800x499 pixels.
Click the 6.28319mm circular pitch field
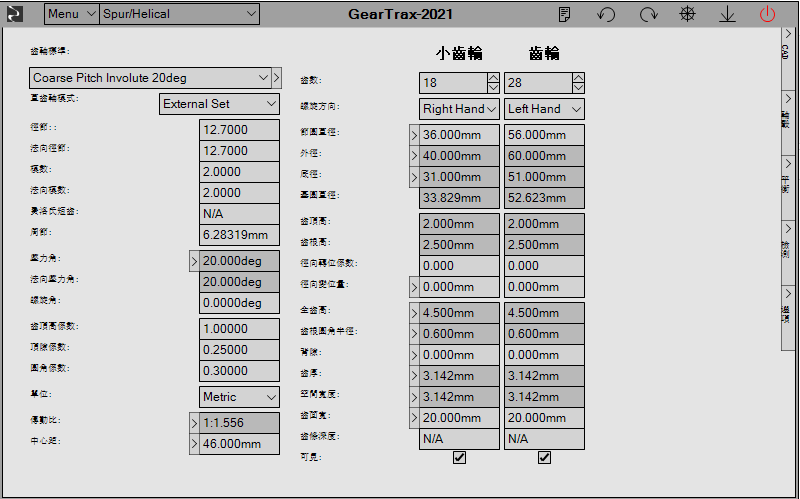(x=239, y=235)
